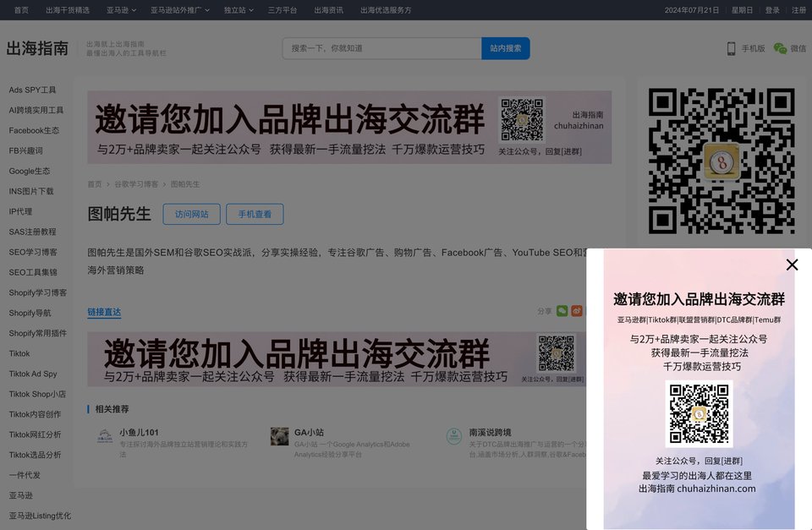812x530 pixels.
Task: Open 三方平台 menu item
Action: point(283,10)
